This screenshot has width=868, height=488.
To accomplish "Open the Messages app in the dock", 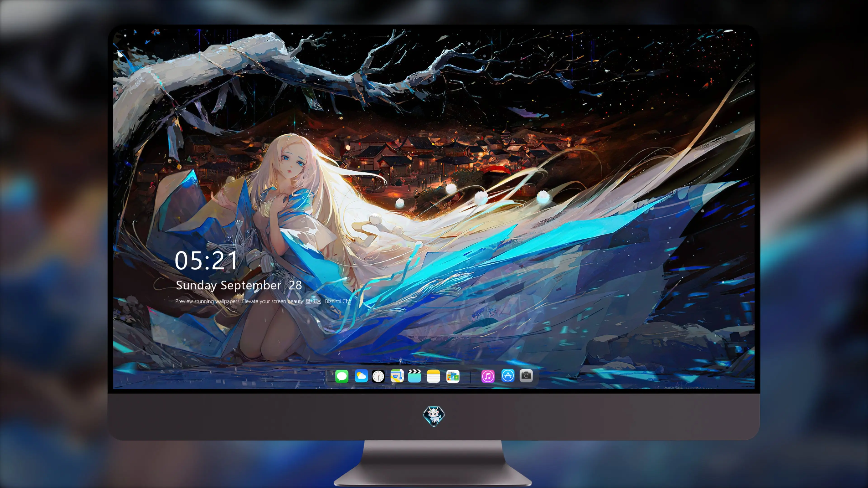I will point(342,376).
